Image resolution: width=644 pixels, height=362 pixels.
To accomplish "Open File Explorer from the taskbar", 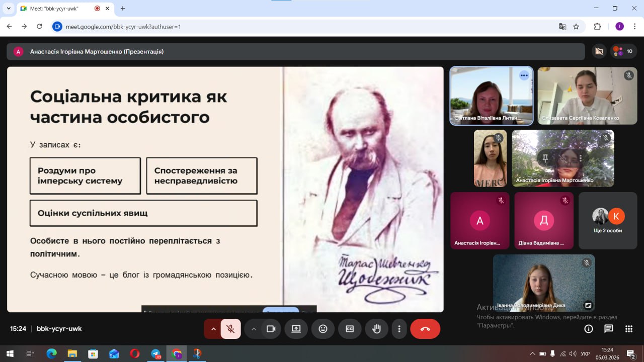I will (x=72, y=354).
